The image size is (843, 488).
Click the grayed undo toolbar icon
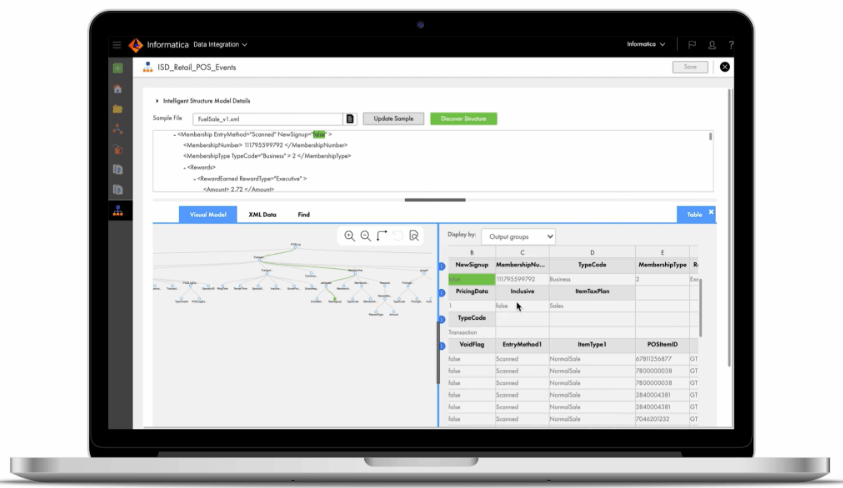(x=398, y=236)
